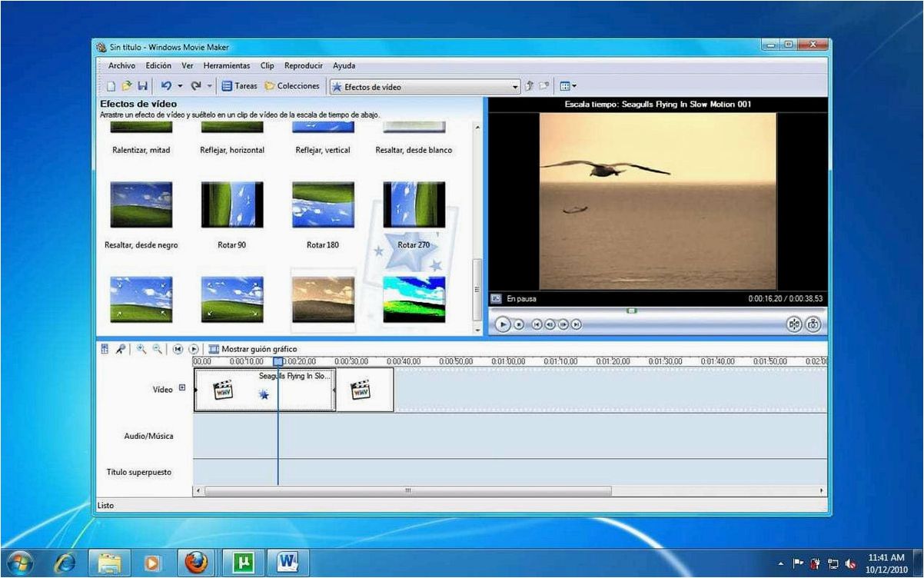Step to the next frame
The image size is (924, 578).
tap(563, 324)
